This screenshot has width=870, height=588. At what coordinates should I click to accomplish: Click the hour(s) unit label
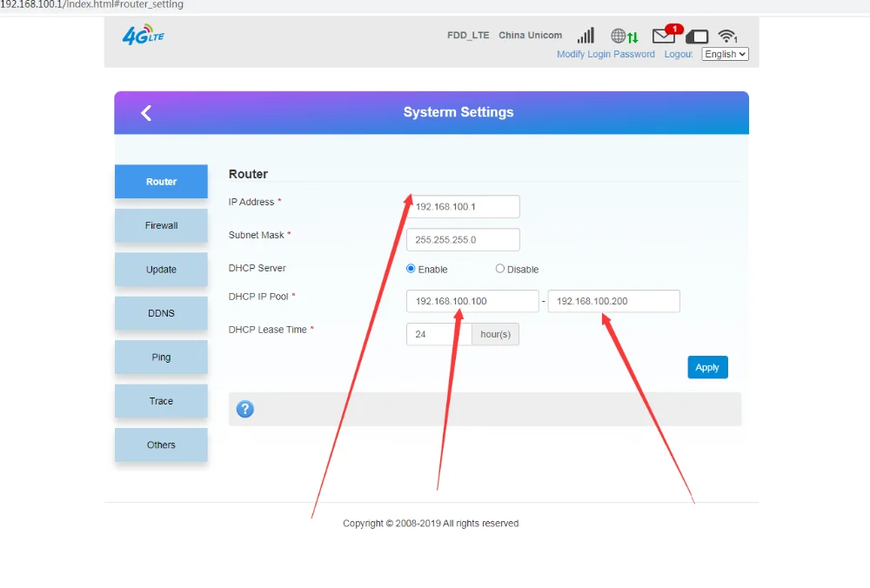tap(496, 334)
